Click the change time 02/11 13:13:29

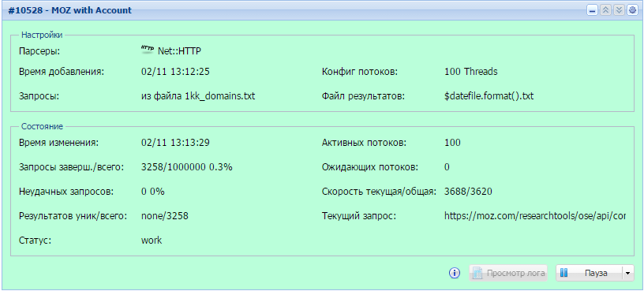(175, 143)
